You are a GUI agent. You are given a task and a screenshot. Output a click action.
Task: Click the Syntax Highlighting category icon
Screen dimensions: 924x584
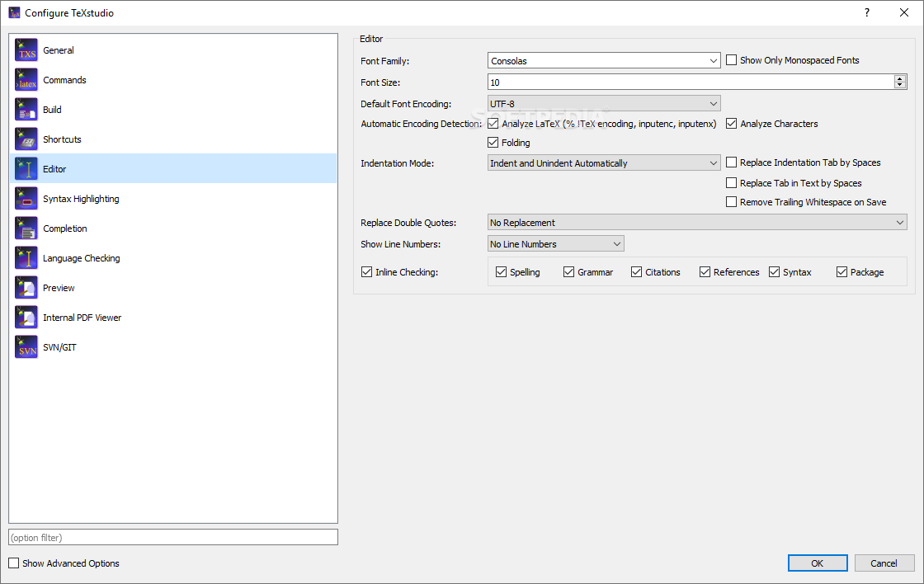click(26, 199)
